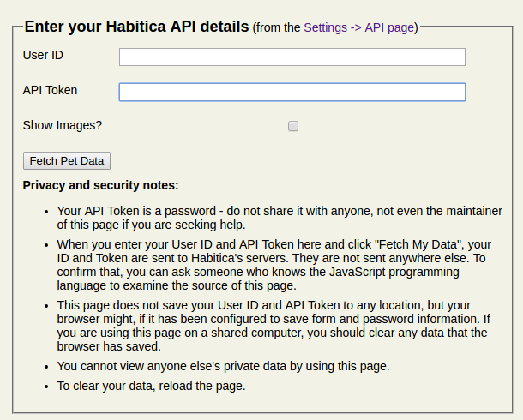This screenshot has height=420, width=523.
Task: Click the Privacy and security notes heading
Action: click(x=101, y=185)
